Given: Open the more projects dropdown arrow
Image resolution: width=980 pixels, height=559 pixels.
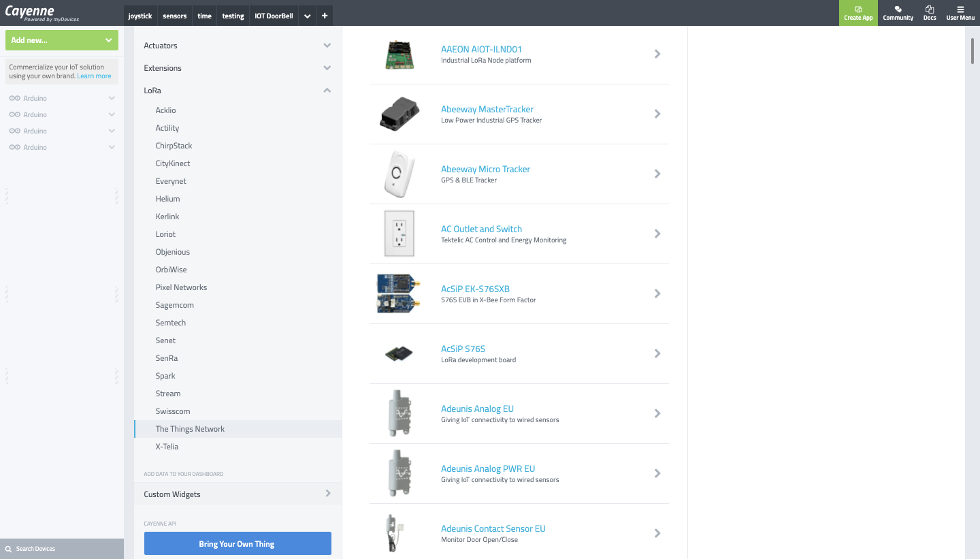Looking at the screenshot, I should pos(307,16).
